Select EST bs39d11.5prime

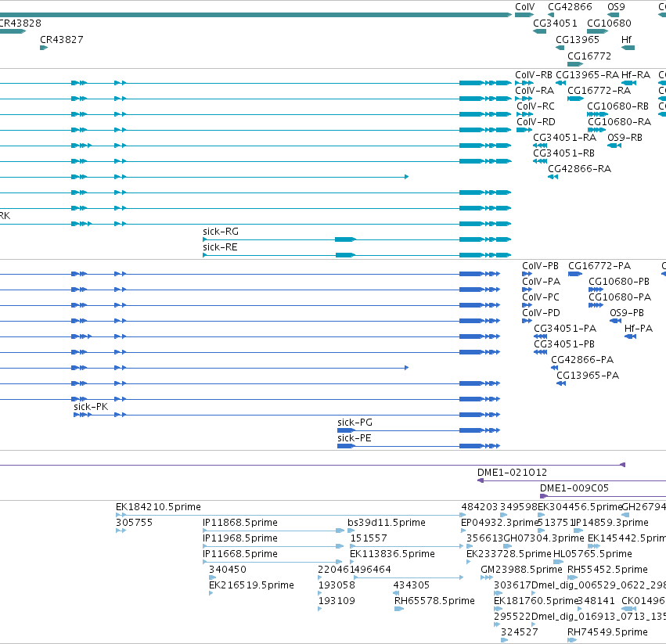[x=387, y=523]
